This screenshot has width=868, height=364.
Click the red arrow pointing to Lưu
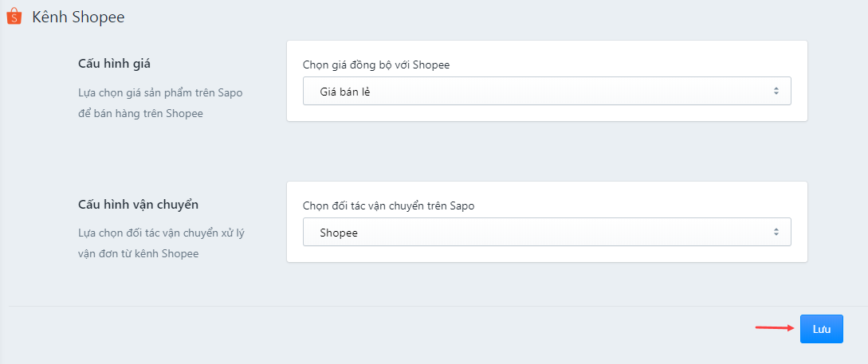776,328
